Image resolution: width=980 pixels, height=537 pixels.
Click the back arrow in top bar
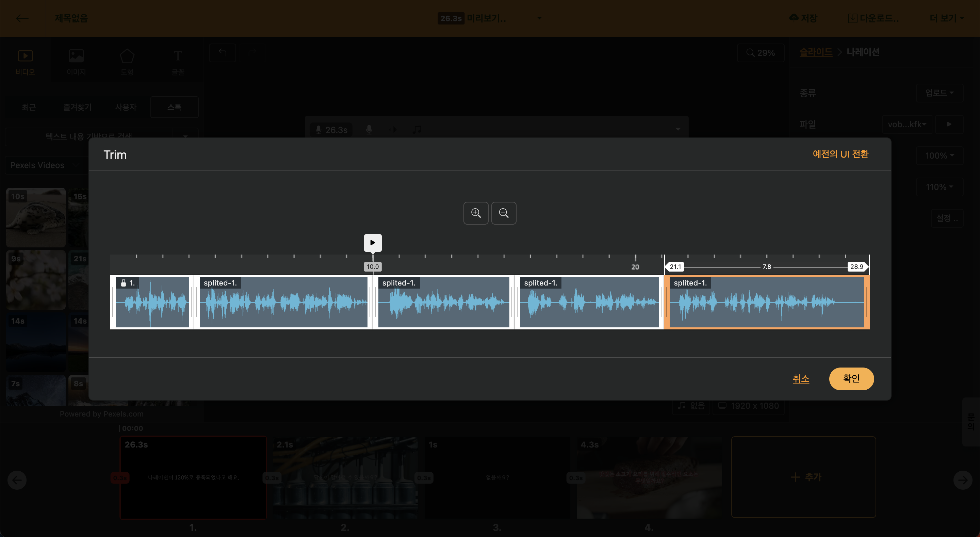(x=22, y=18)
